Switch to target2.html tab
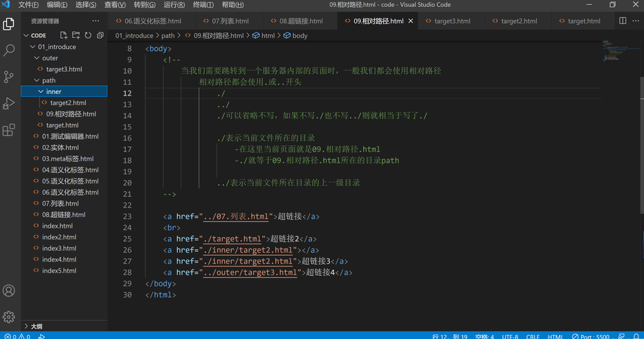Image resolution: width=644 pixels, height=339 pixels. (x=519, y=21)
